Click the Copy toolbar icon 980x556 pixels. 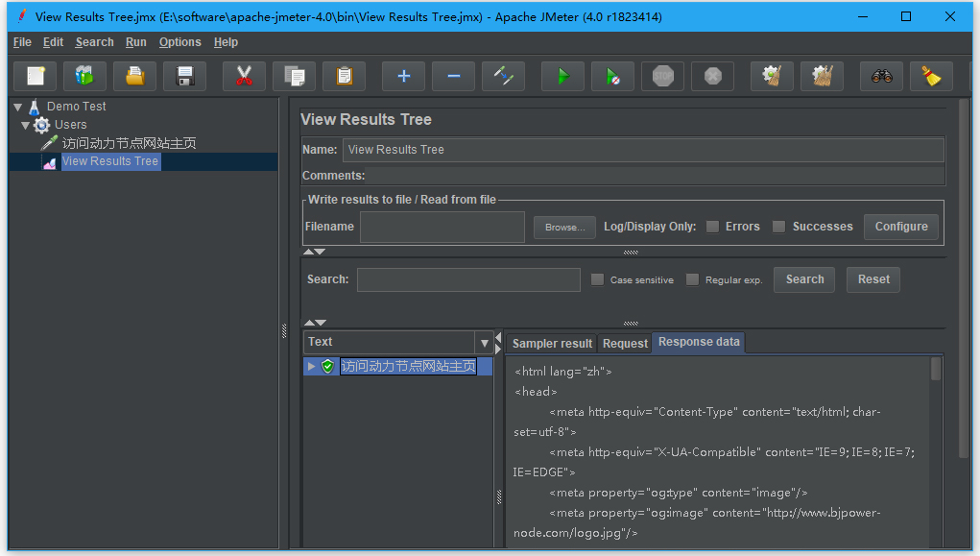point(295,76)
